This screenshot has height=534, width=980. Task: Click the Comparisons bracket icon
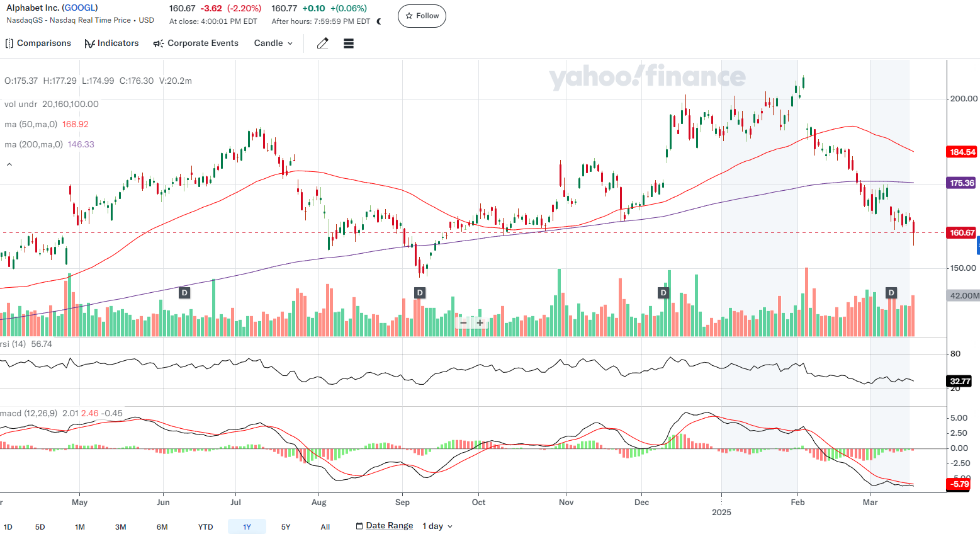point(9,43)
